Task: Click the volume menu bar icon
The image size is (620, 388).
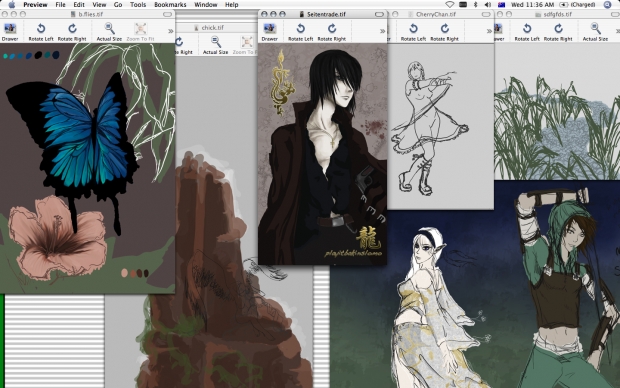Action: (488, 5)
